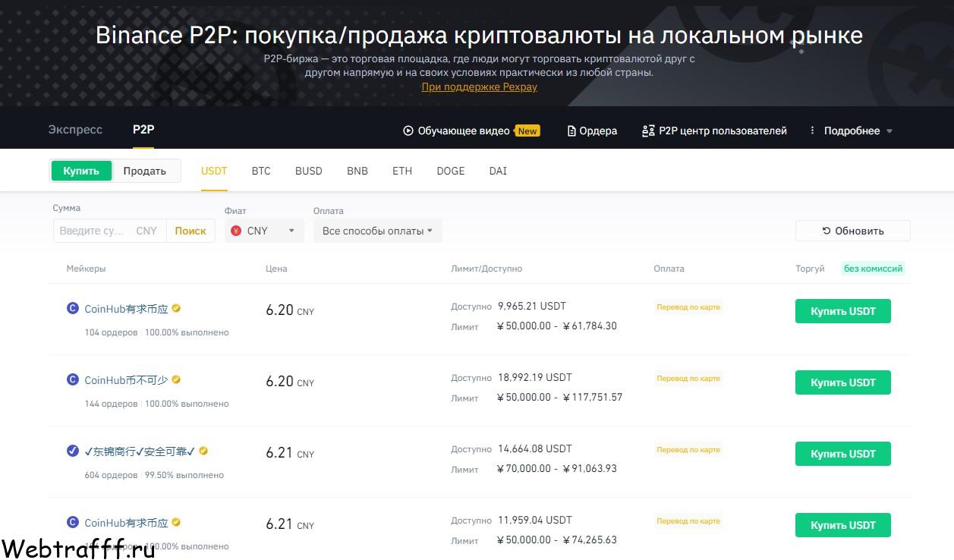Expand the Подробнее dropdown arrow
954x560 pixels.
889,131
